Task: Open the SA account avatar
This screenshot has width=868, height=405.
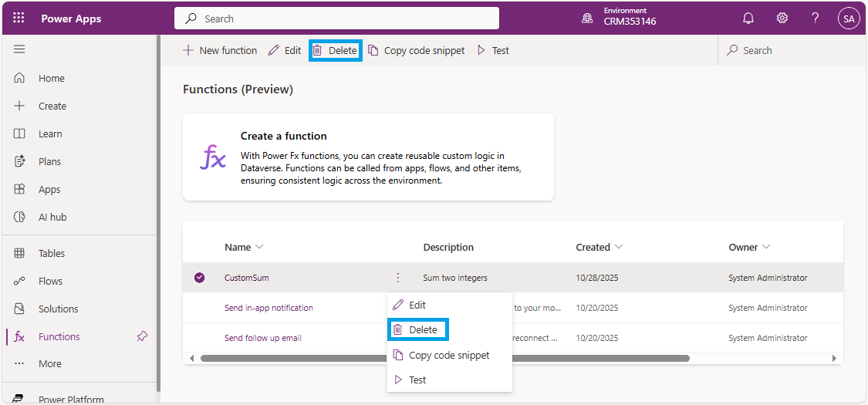Action: 849,19
